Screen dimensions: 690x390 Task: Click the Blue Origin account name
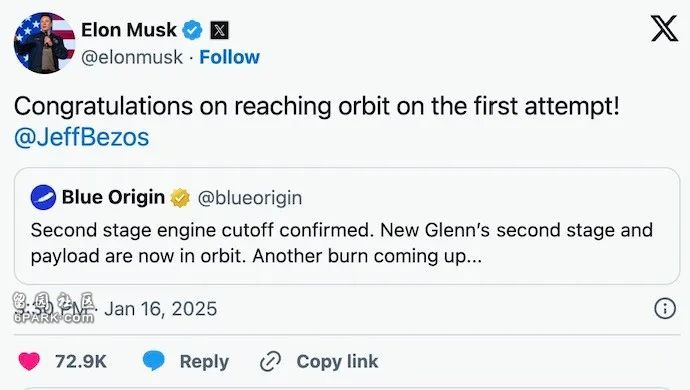tap(114, 197)
